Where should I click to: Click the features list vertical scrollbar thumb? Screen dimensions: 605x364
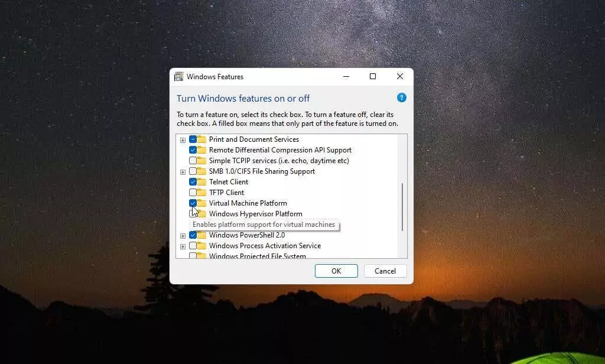pyautogui.click(x=402, y=207)
